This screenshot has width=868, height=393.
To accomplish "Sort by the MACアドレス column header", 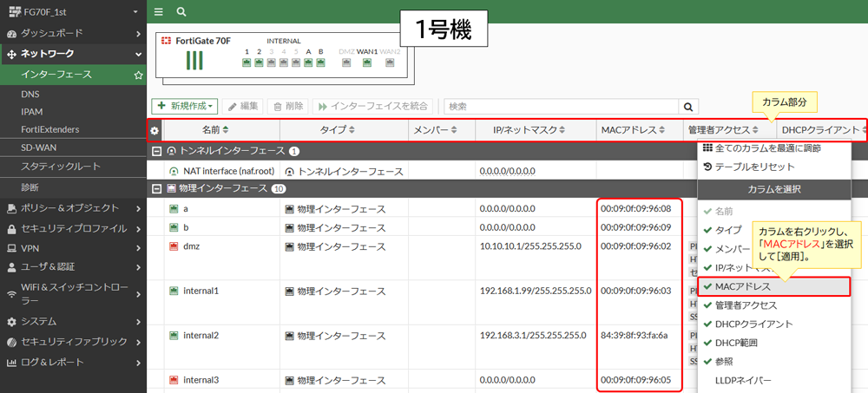I will point(633,131).
